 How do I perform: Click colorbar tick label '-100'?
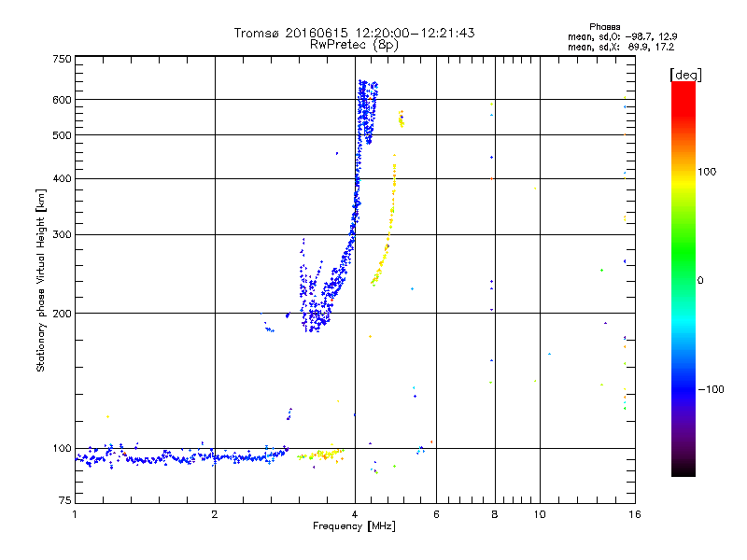[711, 389]
